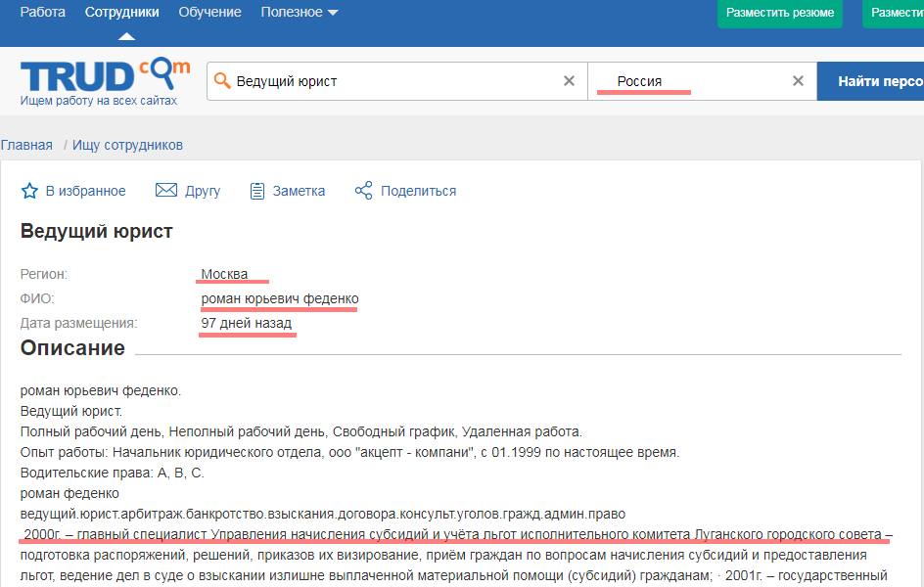Click the note clipboard icon

[257, 191]
